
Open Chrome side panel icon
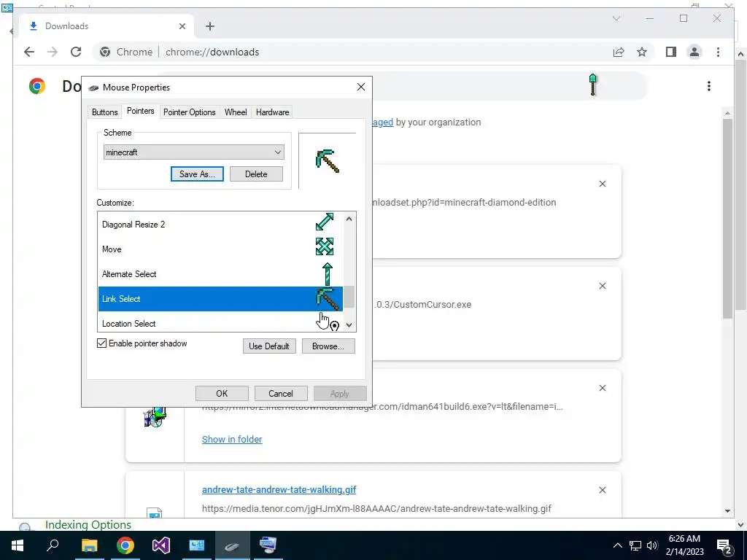click(x=671, y=52)
